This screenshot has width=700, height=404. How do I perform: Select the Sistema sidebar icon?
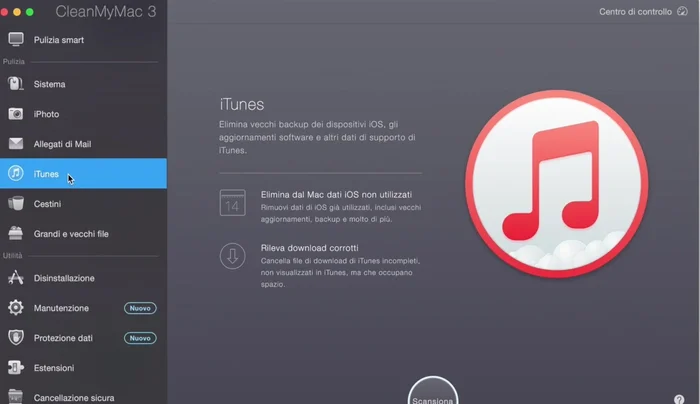16,84
